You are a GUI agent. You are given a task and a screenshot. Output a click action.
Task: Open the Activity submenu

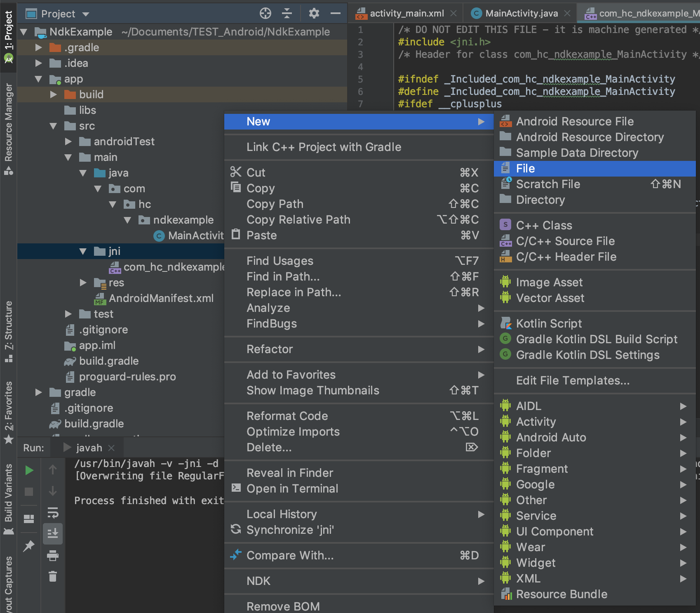594,422
